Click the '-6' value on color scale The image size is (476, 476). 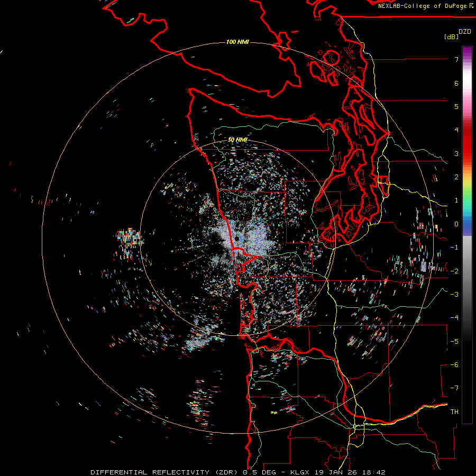coord(454,364)
